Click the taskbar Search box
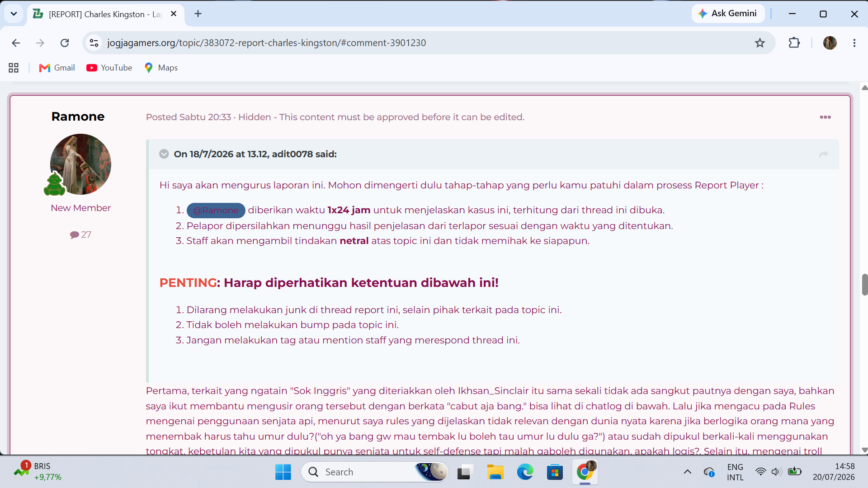This screenshot has width=868, height=488. 374,472
